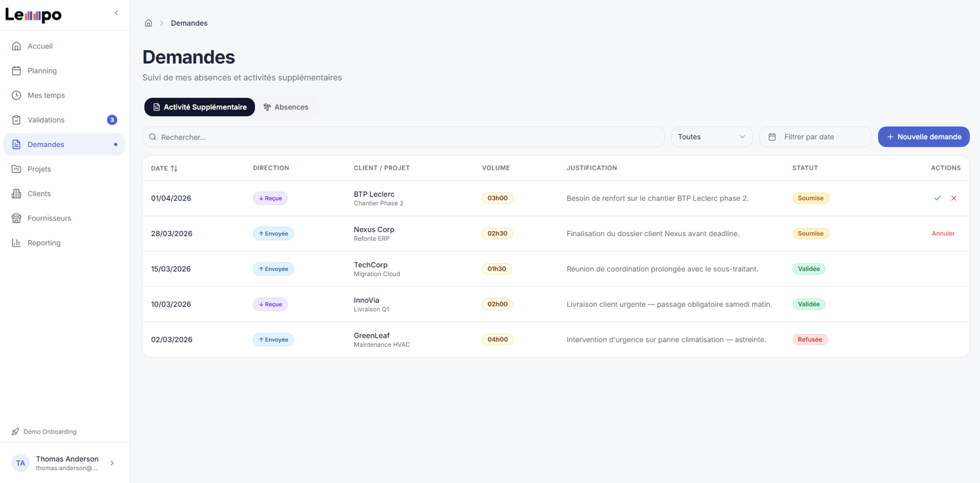
Task: Open Validations in the sidebar
Action: [x=64, y=120]
